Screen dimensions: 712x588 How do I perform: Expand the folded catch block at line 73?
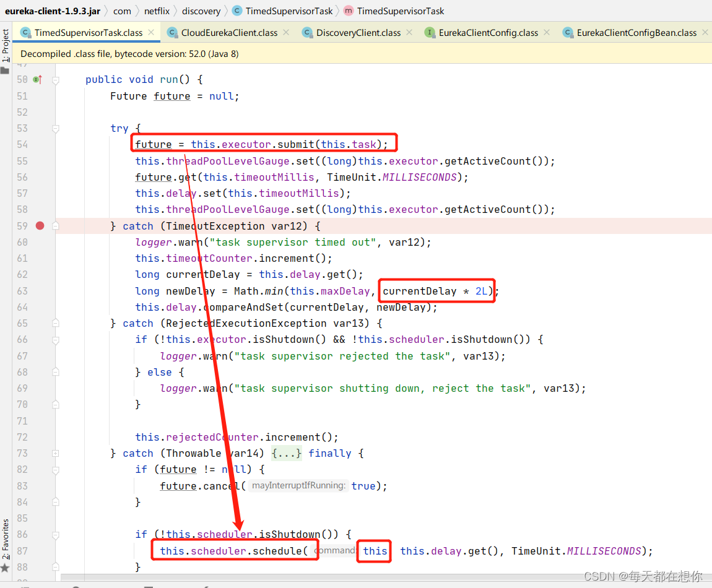click(x=55, y=453)
